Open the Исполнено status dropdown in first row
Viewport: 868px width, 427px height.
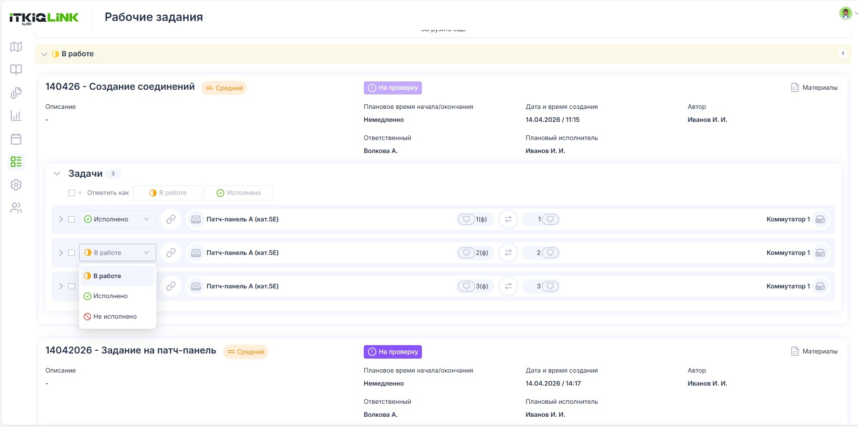coord(118,219)
